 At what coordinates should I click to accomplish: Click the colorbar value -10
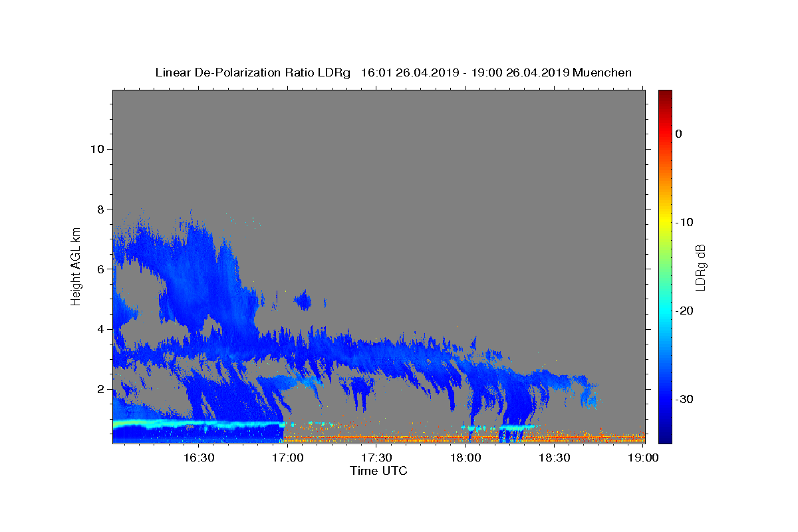click(x=684, y=222)
